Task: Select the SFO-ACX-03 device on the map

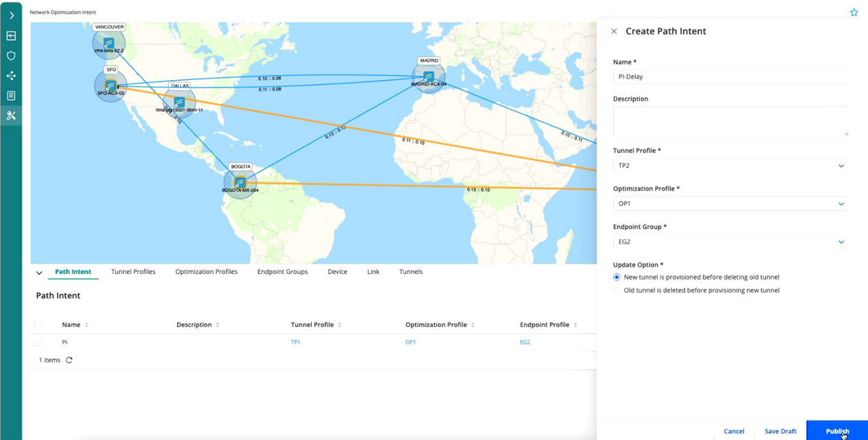Action: (110, 87)
